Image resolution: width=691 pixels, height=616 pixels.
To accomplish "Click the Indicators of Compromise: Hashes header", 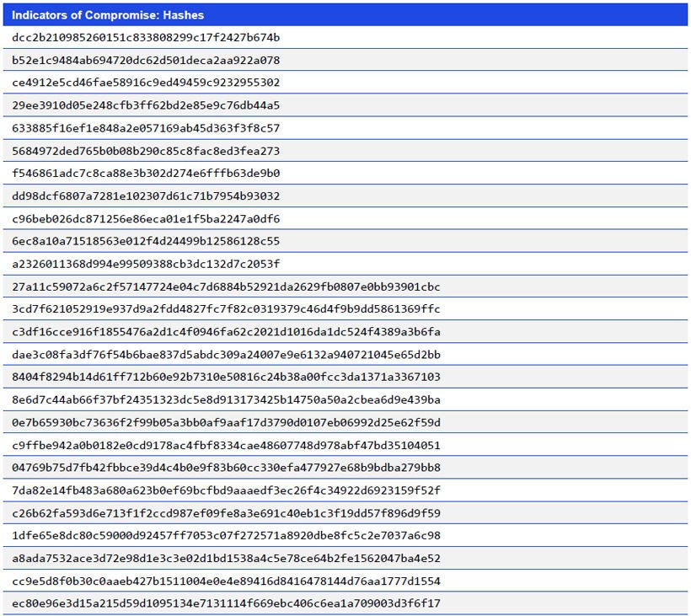I will 110,14.
